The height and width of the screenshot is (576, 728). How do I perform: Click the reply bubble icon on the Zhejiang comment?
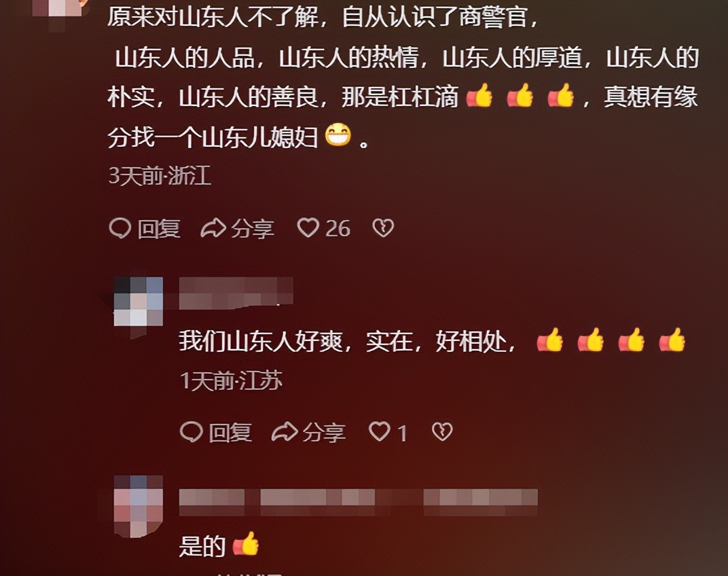tap(120, 228)
